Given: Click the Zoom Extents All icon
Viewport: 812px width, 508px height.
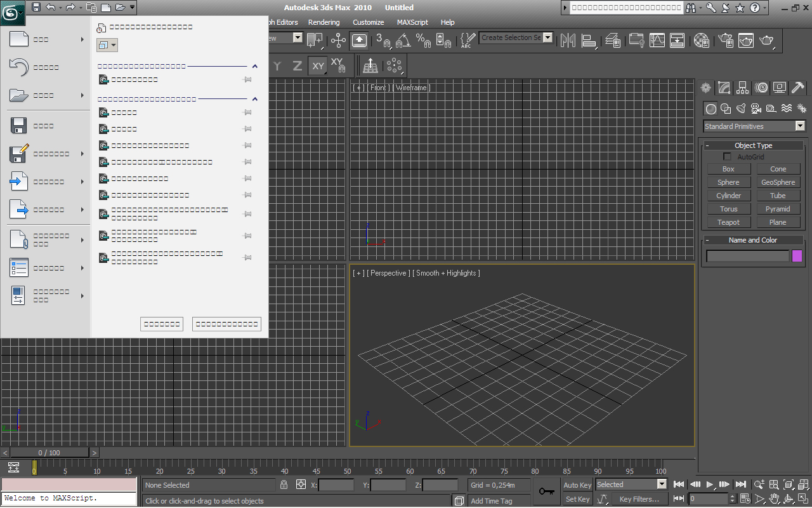Looking at the screenshot, I should point(804,485).
